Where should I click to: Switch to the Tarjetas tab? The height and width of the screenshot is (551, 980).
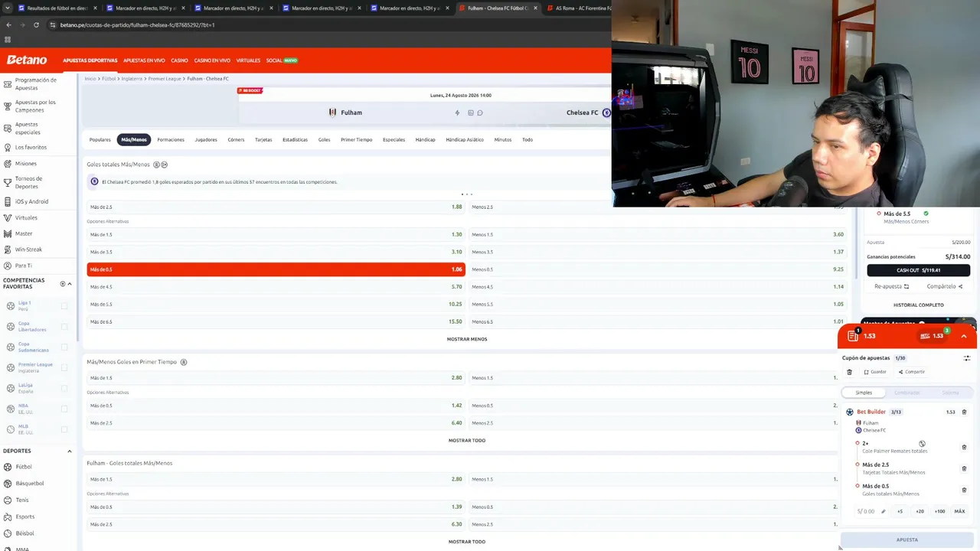tap(263, 139)
